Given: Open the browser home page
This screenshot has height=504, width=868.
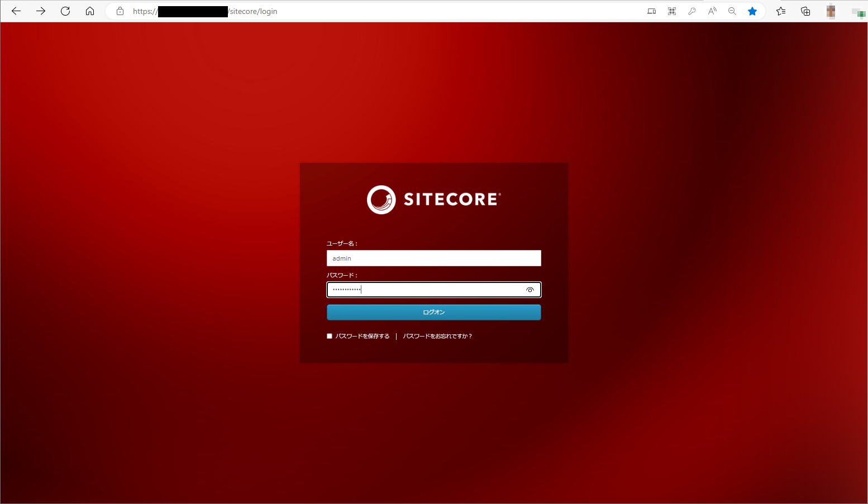Looking at the screenshot, I should click(90, 11).
